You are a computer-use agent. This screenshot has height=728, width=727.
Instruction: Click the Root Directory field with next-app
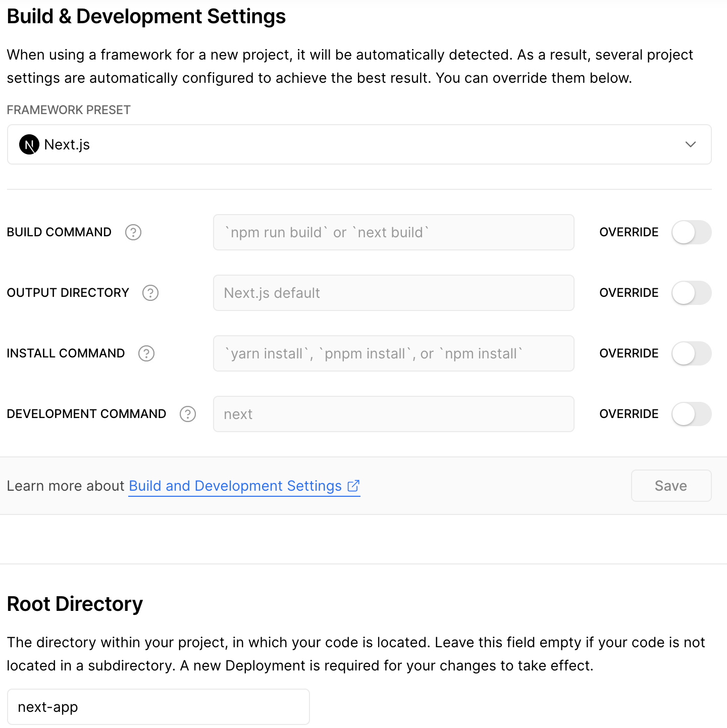(x=159, y=707)
